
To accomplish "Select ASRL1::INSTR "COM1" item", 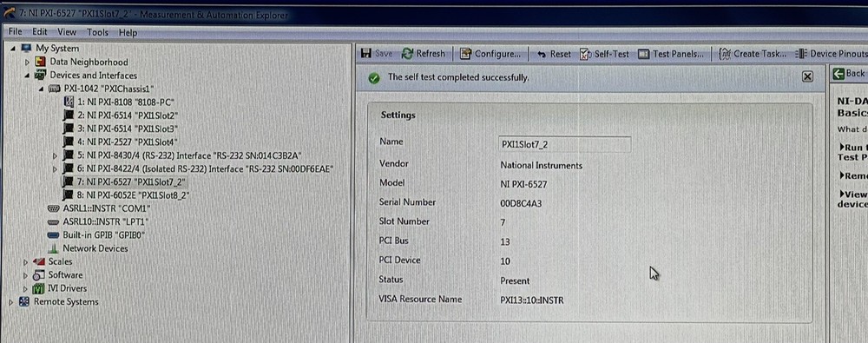I will pos(107,208).
